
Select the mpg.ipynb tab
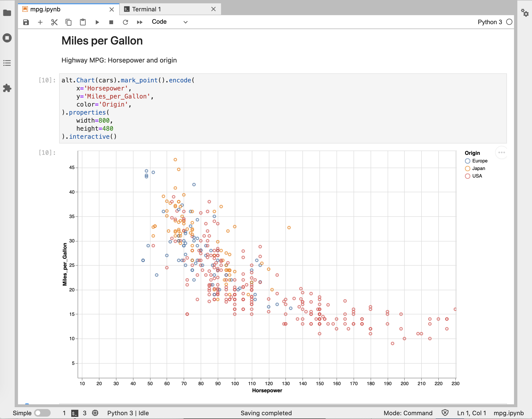(45, 9)
